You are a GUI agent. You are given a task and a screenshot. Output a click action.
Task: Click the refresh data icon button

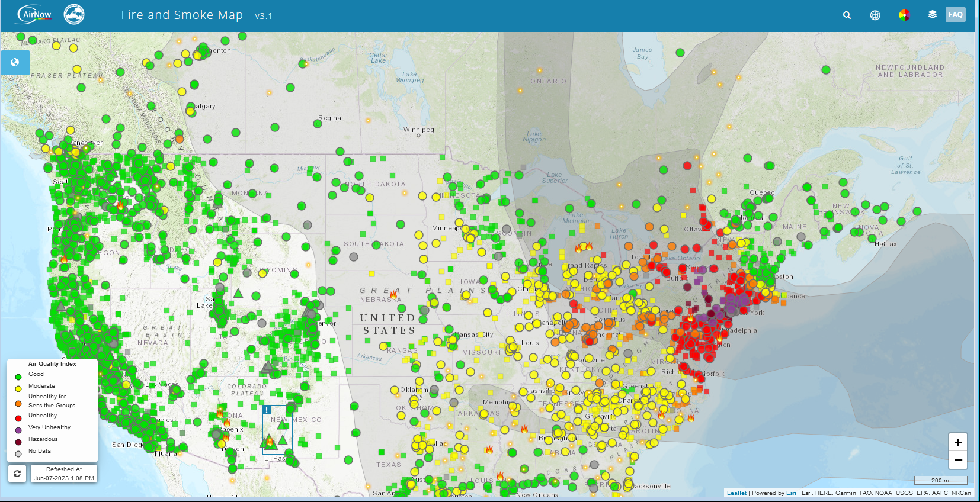(x=17, y=474)
